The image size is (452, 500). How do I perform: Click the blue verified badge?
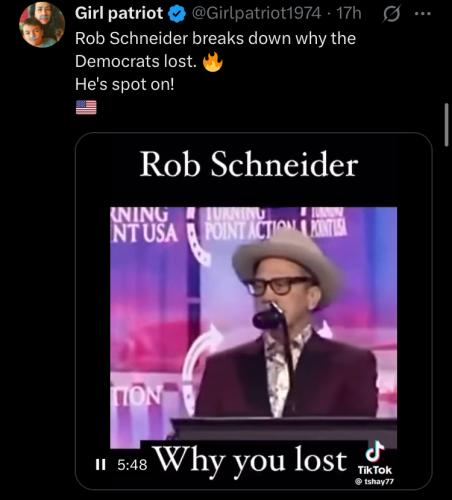point(176,14)
